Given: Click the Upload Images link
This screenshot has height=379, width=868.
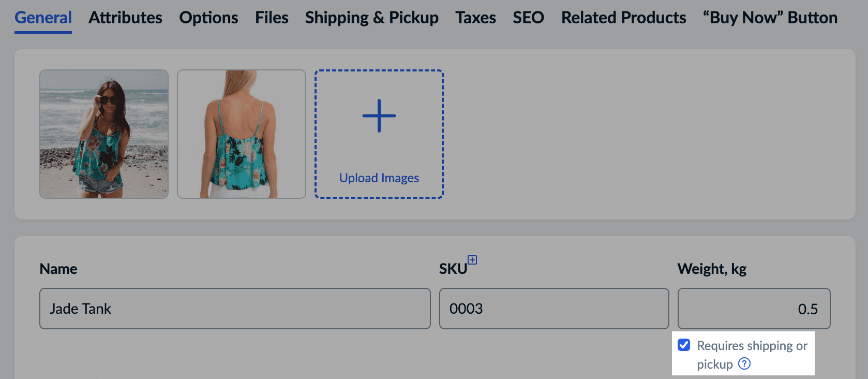Looking at the screenshot, I should (x=379, y=178).
